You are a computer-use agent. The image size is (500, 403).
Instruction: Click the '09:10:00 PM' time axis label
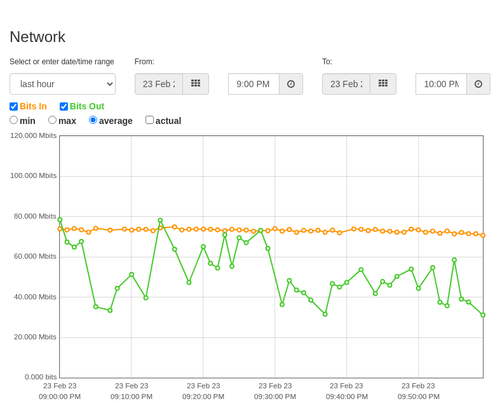(131, 397)
